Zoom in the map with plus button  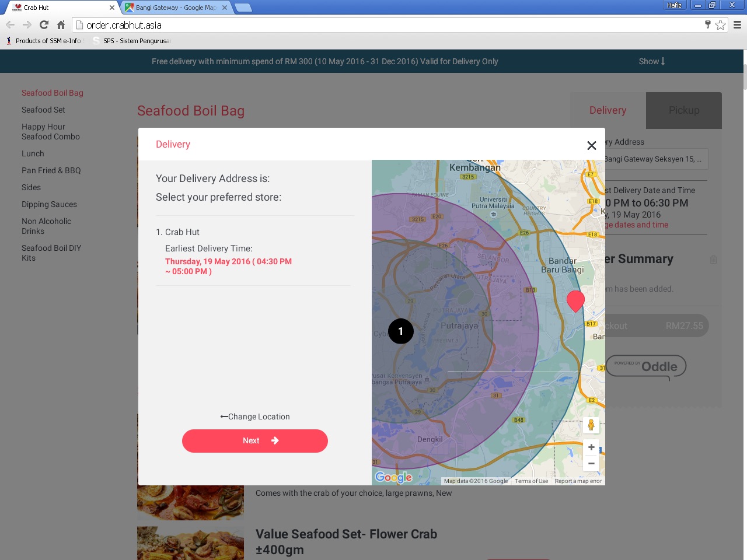tap(591, 447)
